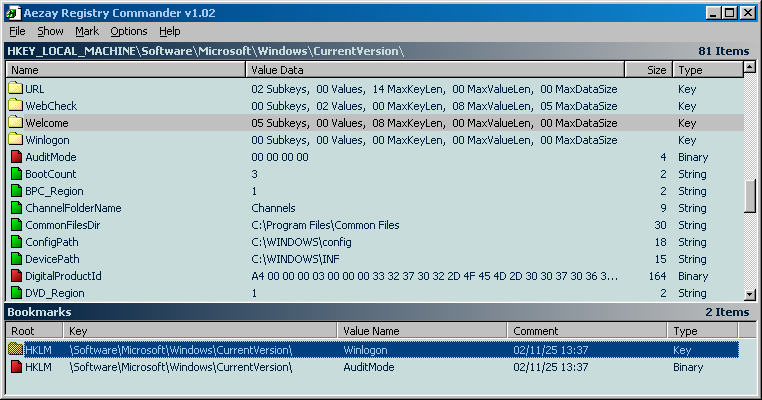Click the URL key folder icon

[16, 88]
